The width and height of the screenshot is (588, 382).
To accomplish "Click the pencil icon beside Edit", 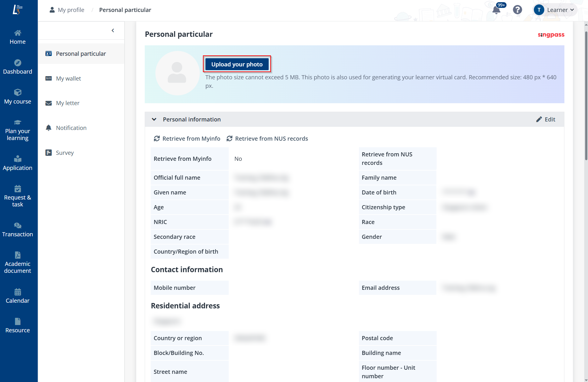I will [x=539, y=119].
